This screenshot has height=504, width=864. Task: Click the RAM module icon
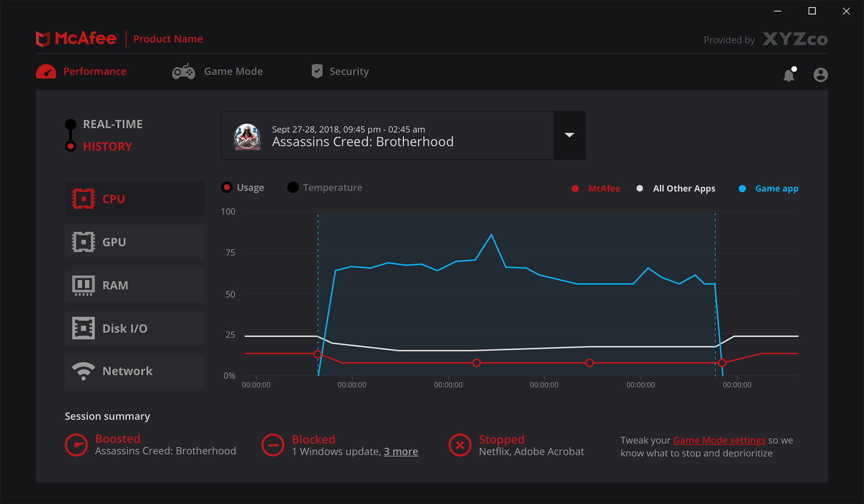coord(83,285)
